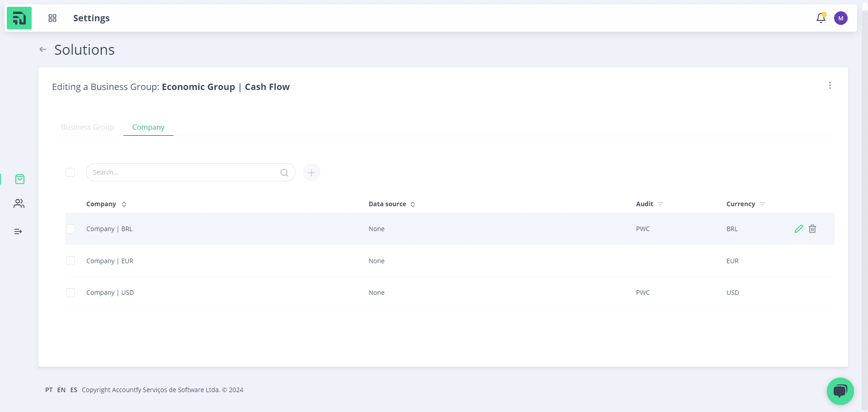Add a new company with plus button
Screen dimensions: 868x412
coord(311,172)
